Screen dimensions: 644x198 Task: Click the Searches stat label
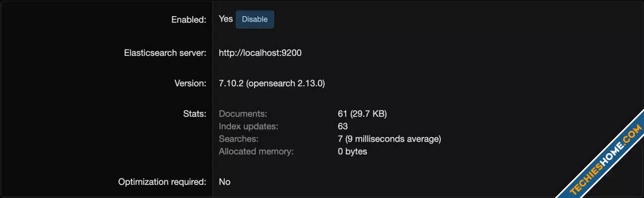(238, 139)
